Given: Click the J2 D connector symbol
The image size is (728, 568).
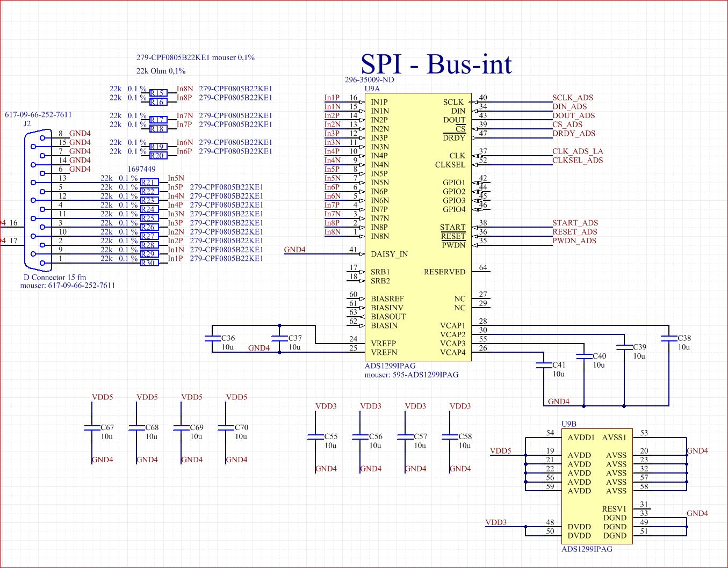Looking at the screenshot, I should click(x=39, y=200).
